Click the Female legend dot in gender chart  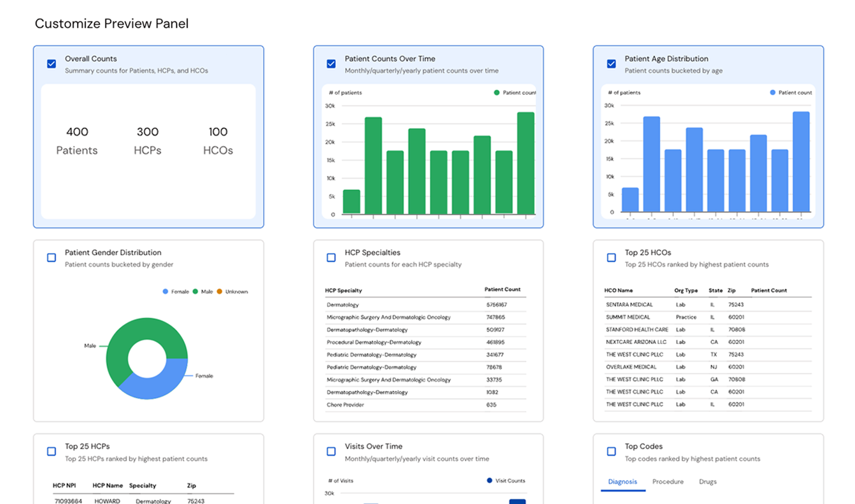(x=165, y=291)
